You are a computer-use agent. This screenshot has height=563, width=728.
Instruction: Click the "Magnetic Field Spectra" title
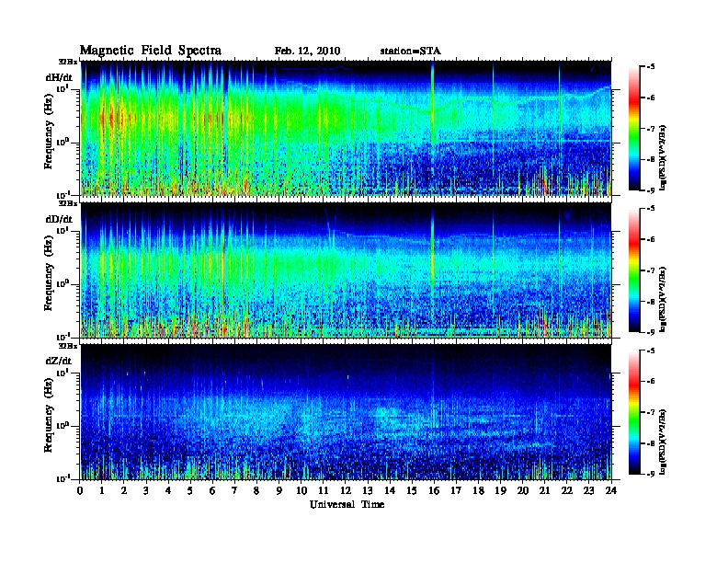(151, 51)
